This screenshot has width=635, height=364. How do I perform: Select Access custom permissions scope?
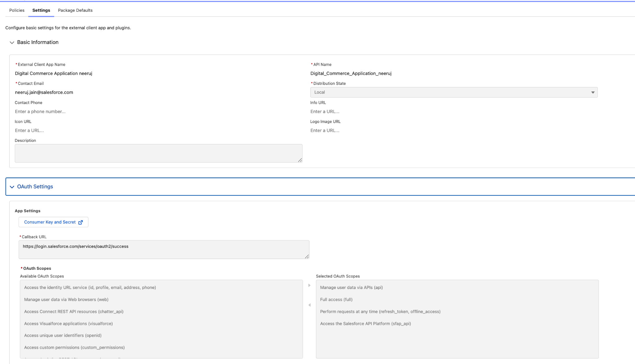(x=161, y=348)
